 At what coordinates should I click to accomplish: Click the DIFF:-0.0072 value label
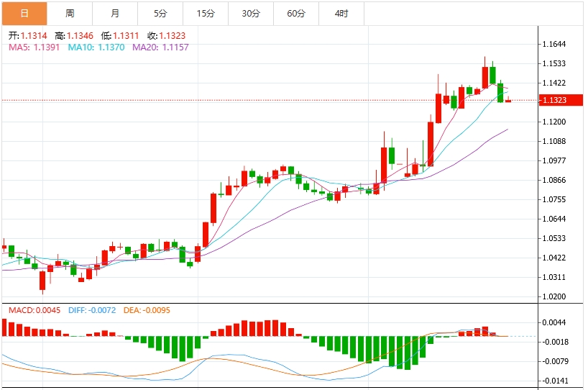(92, 310)
